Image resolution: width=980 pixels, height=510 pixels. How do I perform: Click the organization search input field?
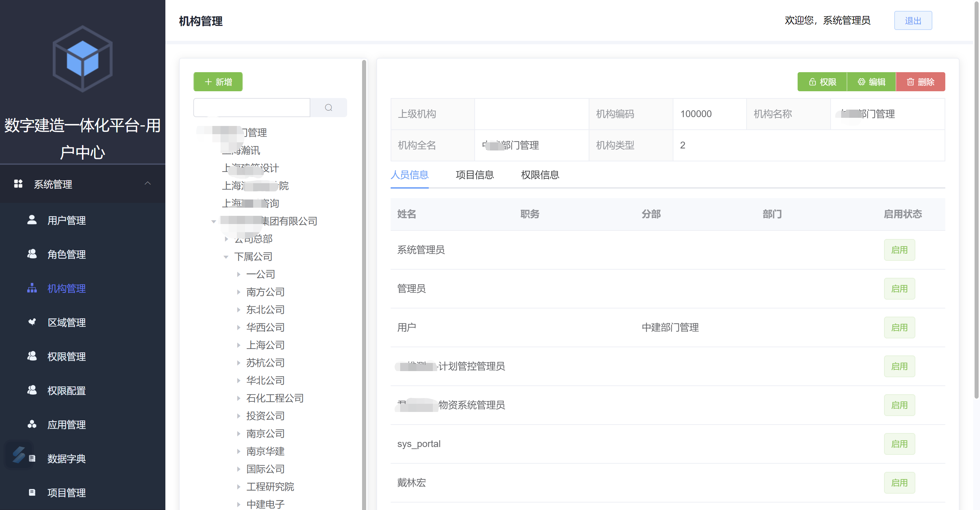point(252,108)
